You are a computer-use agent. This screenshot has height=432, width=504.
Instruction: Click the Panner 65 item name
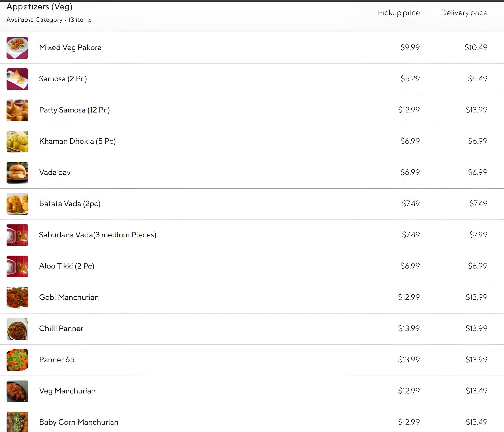point(57,360)
